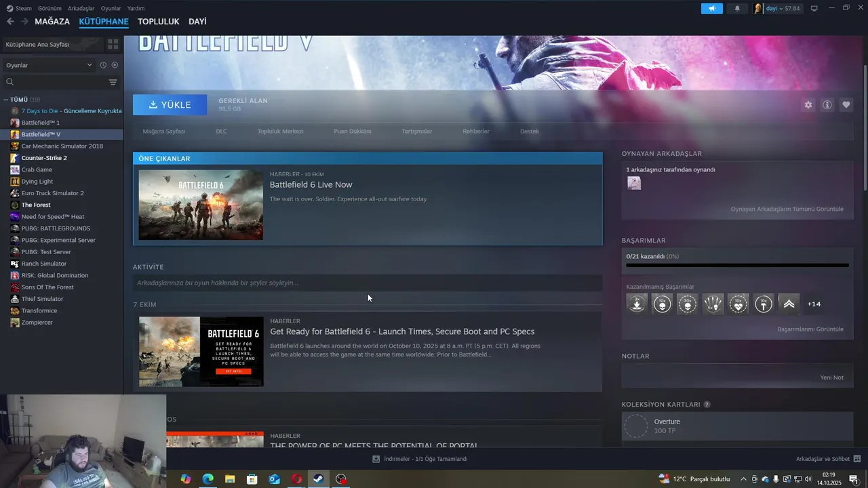Click the achievements progress bar
Image resolution: width=868 pixels, height=488 pixels.
pyautogui.click(x=737, y=265)
